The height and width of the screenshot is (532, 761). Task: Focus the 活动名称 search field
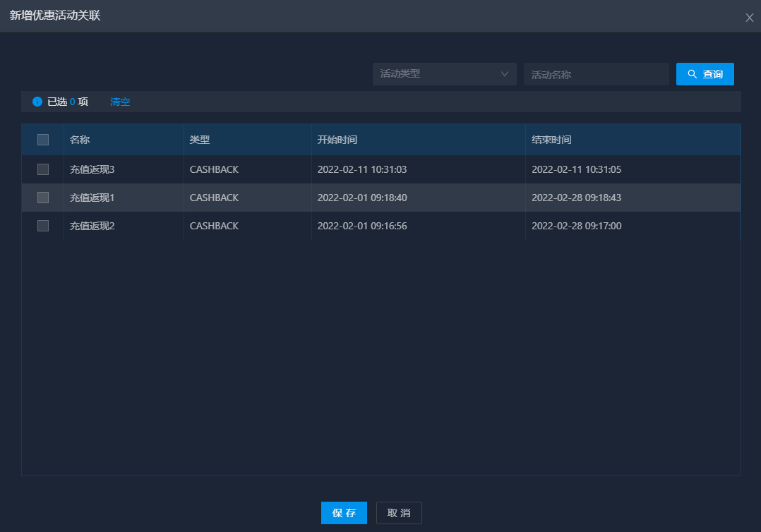[596, 74]
